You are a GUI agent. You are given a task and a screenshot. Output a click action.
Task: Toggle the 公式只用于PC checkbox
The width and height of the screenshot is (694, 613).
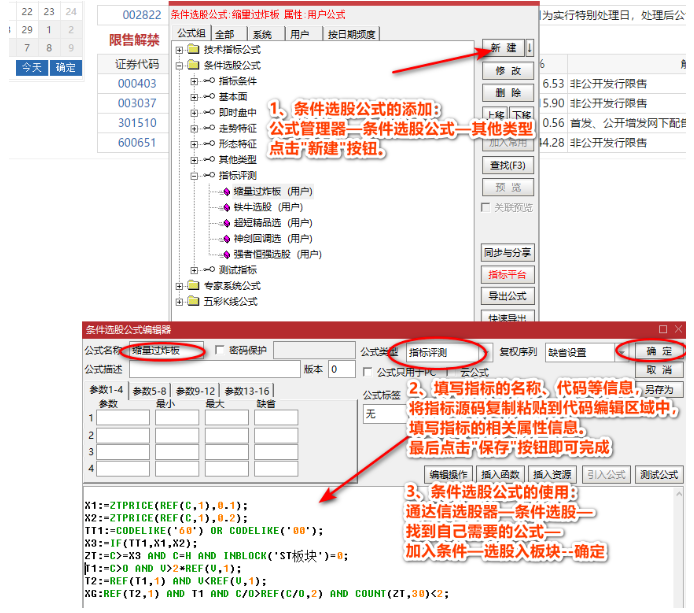point(366,372)
